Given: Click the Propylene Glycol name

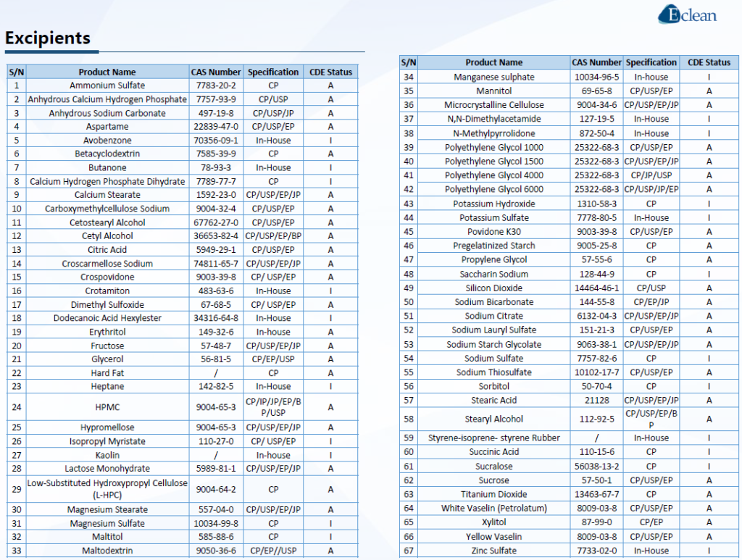Looking at the screenshot, I should (x=494, y=259).
